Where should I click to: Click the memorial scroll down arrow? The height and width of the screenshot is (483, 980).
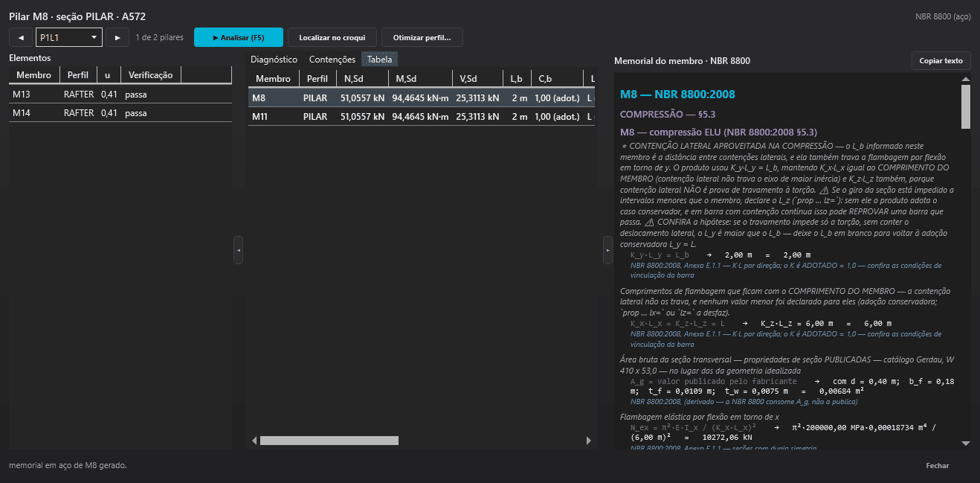click(x=966, y=444)
